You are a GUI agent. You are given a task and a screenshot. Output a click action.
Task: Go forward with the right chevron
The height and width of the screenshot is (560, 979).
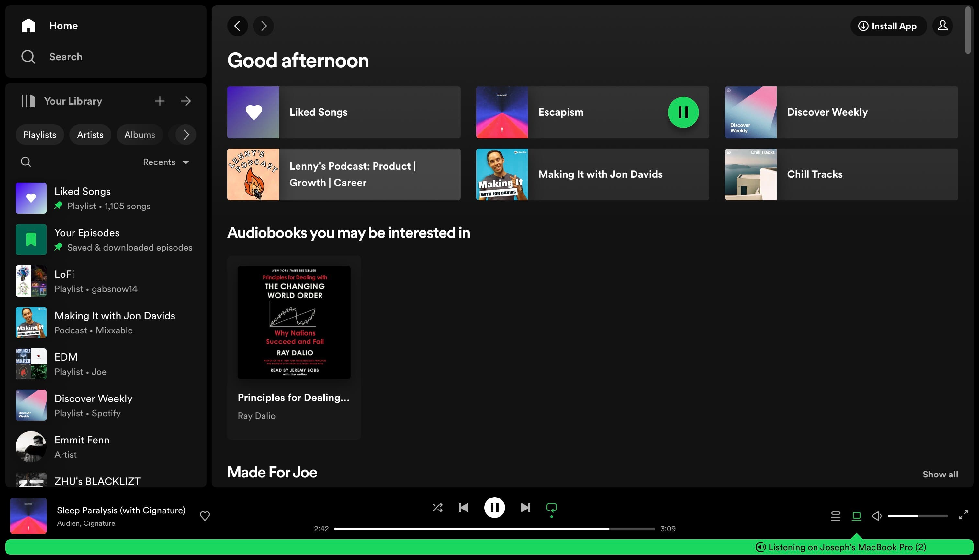coord(264,26)
